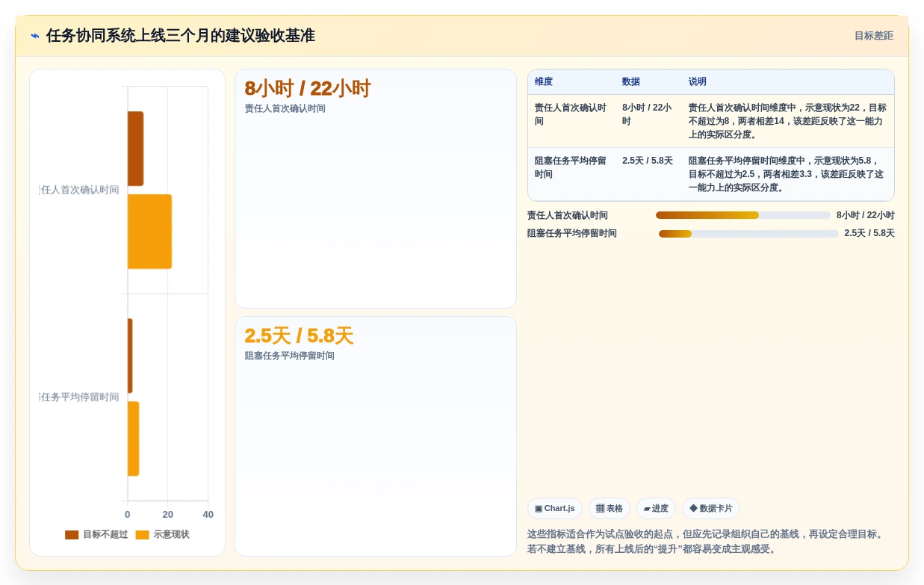Click the chart axis label 40
924x585 pixels.
click(208, 514)
